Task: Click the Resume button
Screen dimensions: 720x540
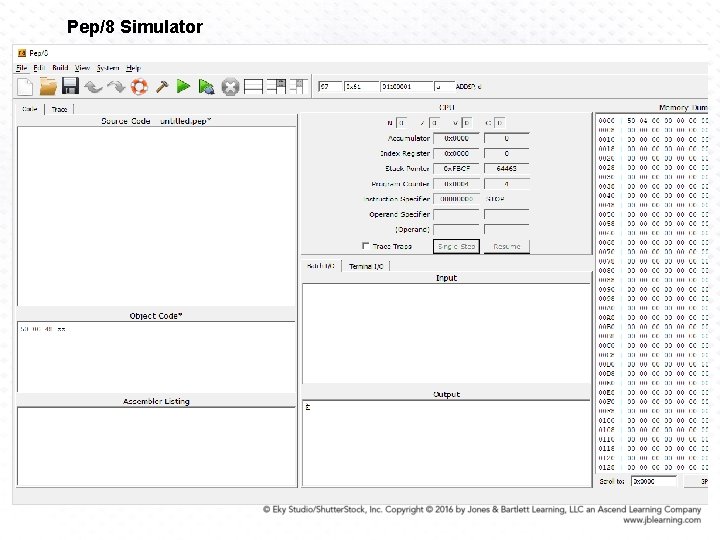Action: tap(506, 247)
